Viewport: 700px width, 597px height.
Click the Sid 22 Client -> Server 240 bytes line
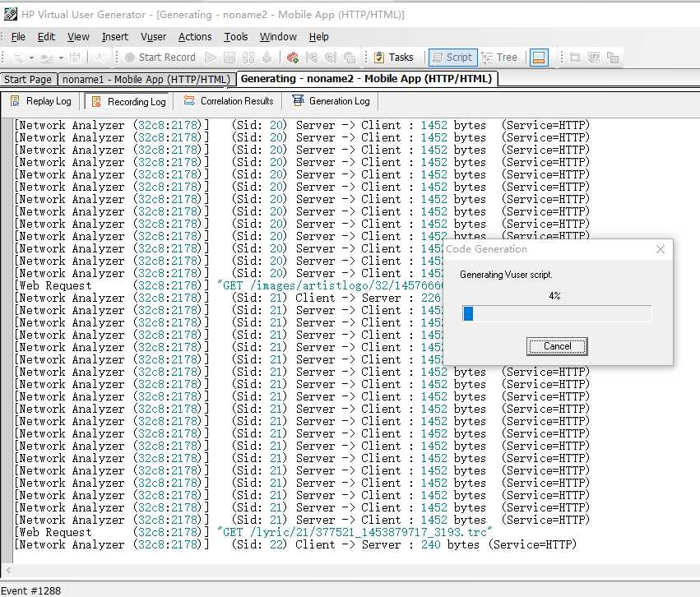295,545
